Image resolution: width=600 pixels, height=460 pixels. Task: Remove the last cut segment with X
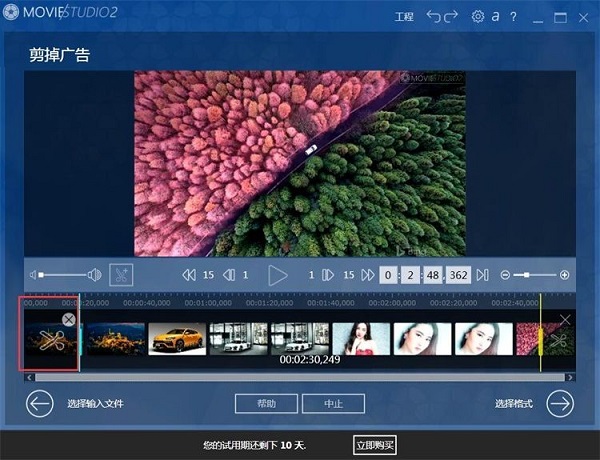click(x=565, y=320)
